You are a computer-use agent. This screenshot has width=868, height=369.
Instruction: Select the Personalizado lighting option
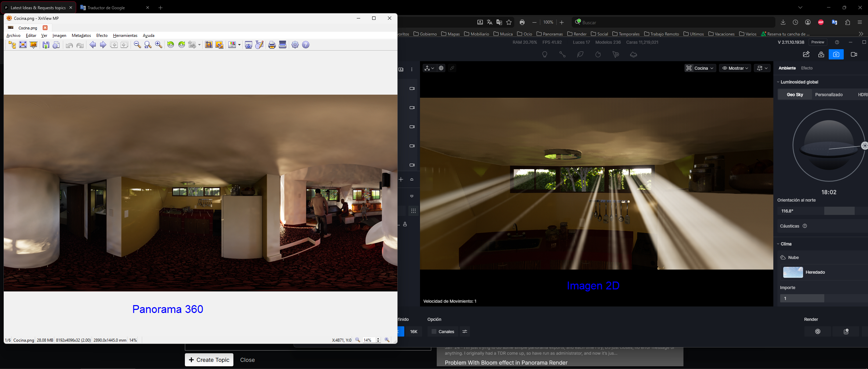point(828,95)
